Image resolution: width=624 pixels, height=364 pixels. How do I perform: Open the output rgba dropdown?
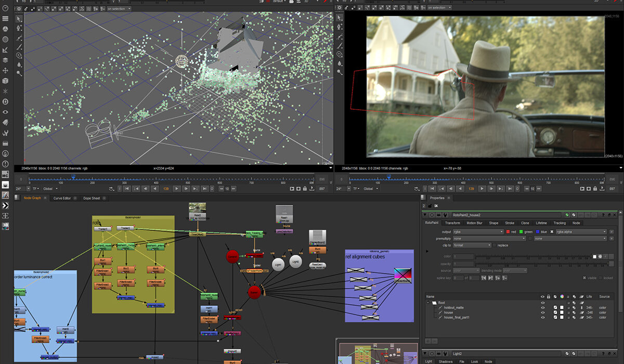tap(478, 231)
